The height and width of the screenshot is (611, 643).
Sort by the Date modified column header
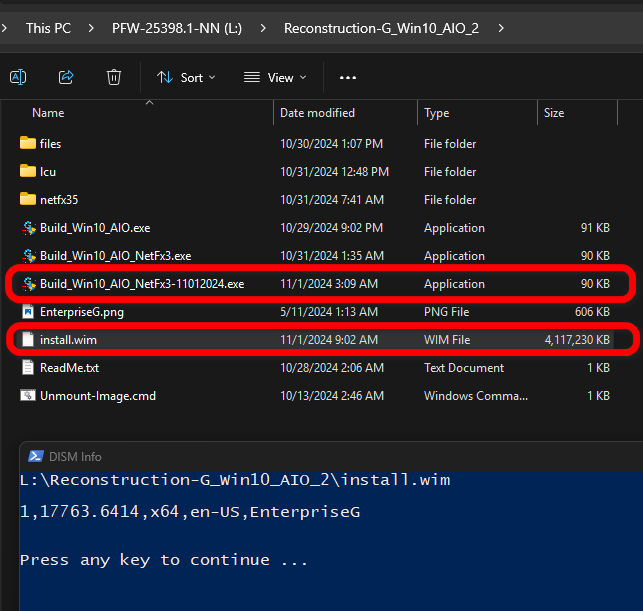click(x=317, y=113)
